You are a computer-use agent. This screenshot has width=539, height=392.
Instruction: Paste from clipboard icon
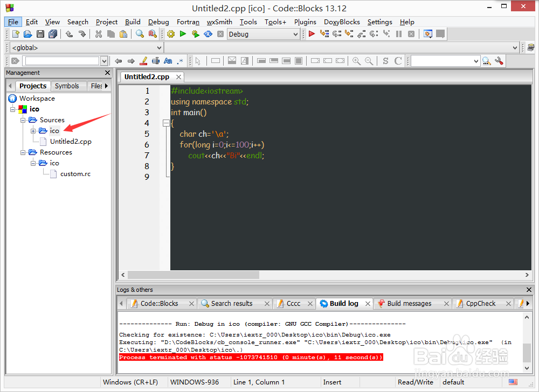pyautogui.click(x=123, y=34)
